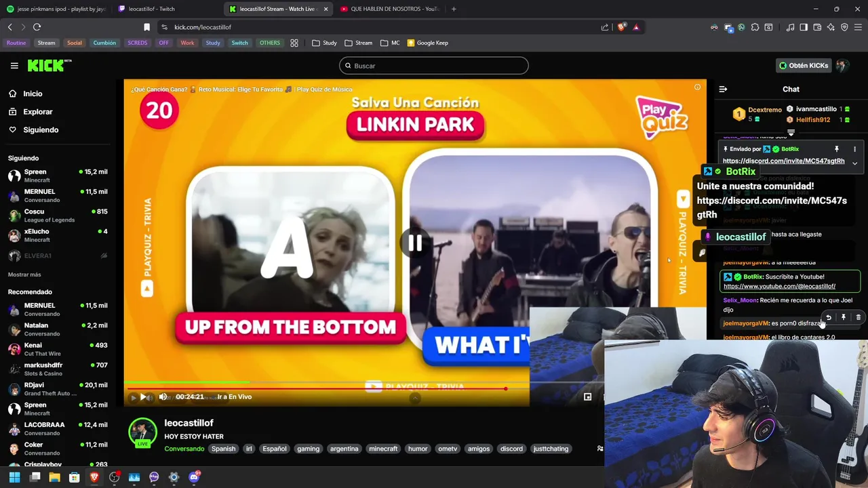Go to Inicio in sidebar
The image size is (868, 488).
[x=33, y=94]
